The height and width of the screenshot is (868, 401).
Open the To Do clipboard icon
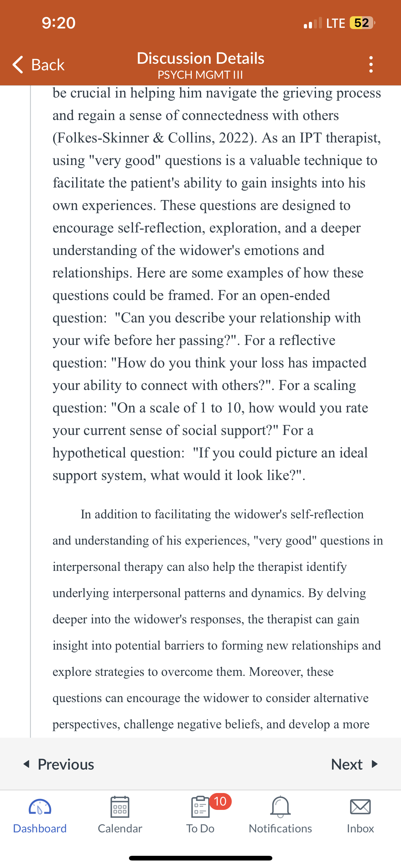pyautogui.click(x=200, y=807)
